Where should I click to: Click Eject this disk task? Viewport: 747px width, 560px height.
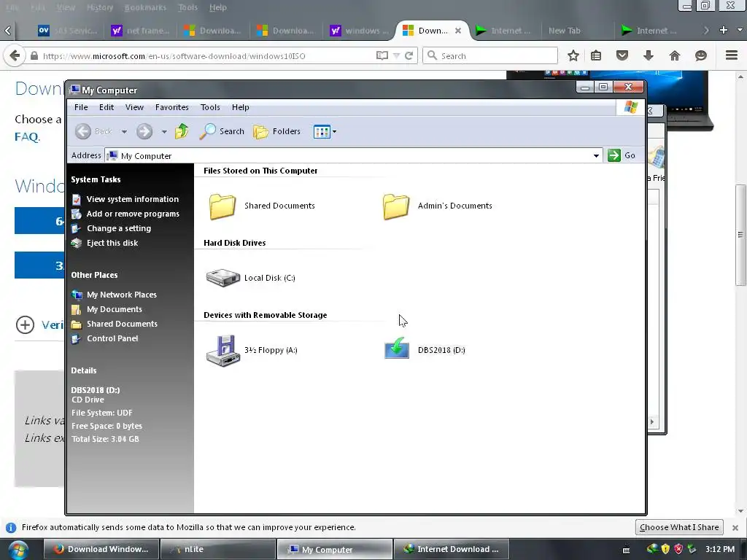(112, 243)
